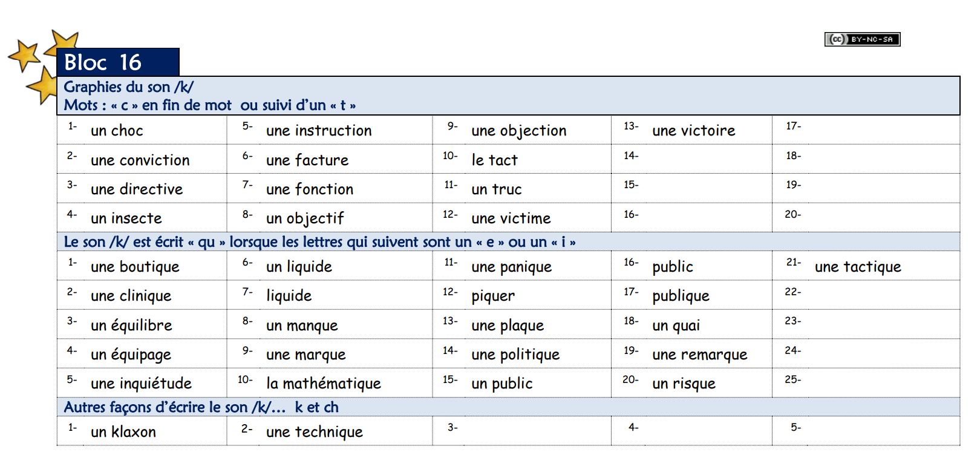Click the word "une tactique"
Image resolution: width=980 pixels, height=452 pixels.
[x=857, y=267]
